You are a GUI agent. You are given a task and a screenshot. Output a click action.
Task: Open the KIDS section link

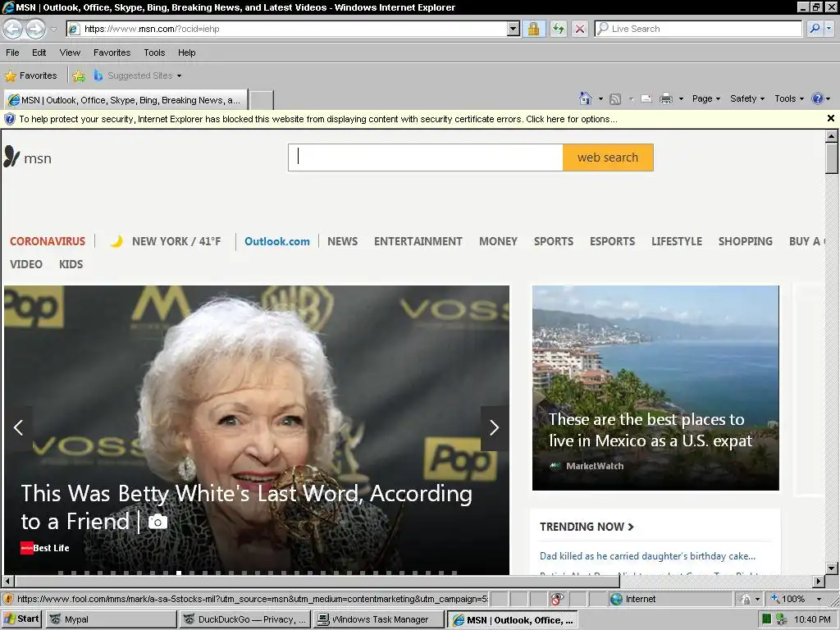(x=71, y=265)
